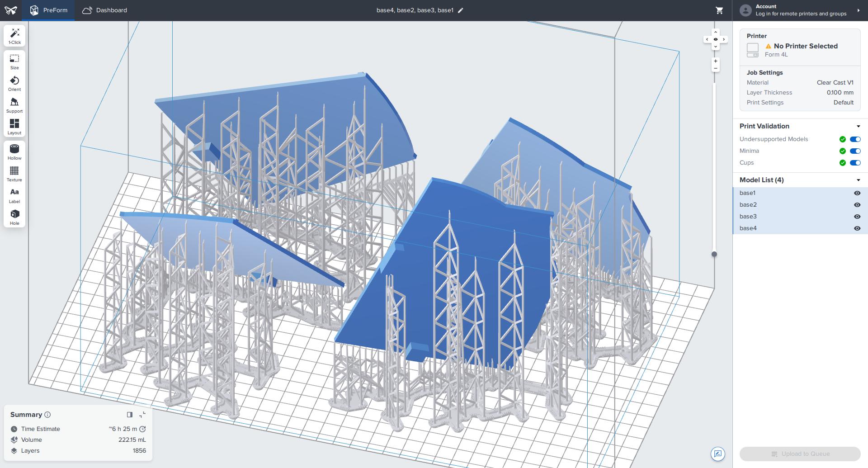
Task: Hide the base3 model
Action: pos(857,217)
